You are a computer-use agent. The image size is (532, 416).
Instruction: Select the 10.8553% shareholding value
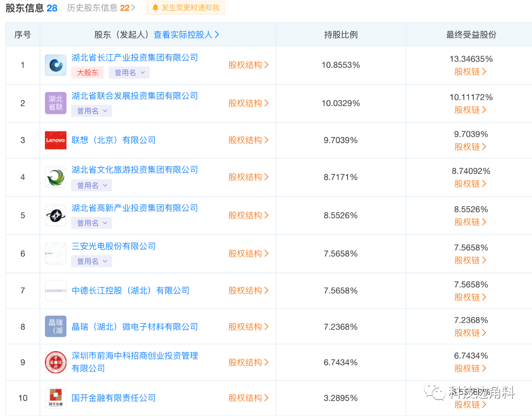tap(341, 65)
